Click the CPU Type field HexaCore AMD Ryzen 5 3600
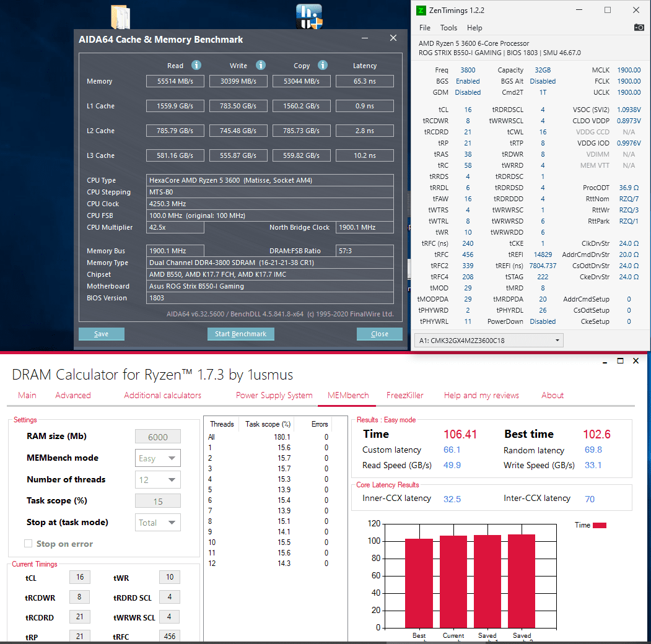This screenshot has height=644, width=651. click(x=270, y=180)
